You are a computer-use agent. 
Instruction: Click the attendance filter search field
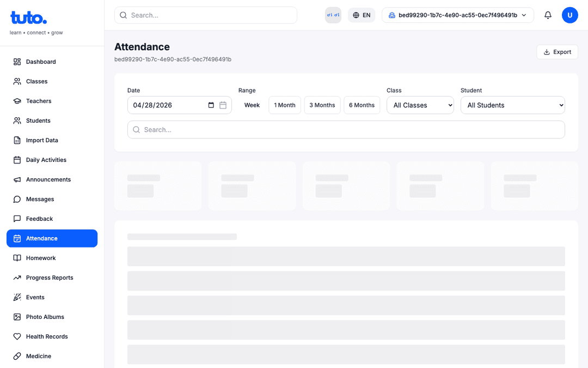pyautogui.click(x=346, y=130)
